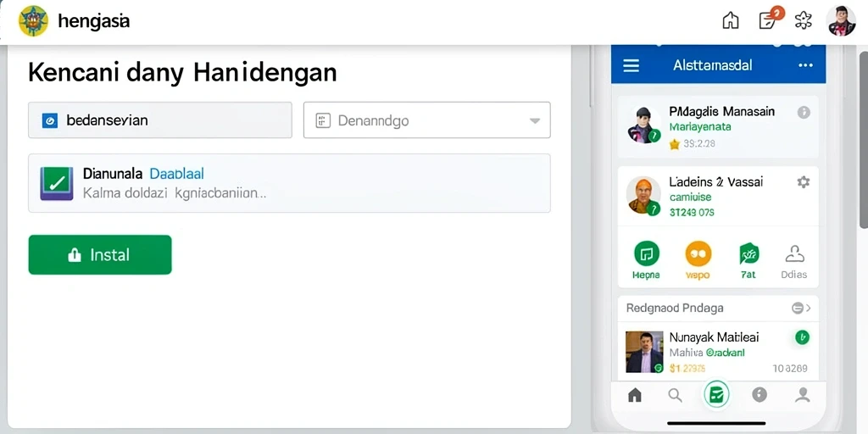This screenshot has width=868, height=434.
Task: Click green badge icon beside Nunayak Matileai
Action: coord(802,337)
